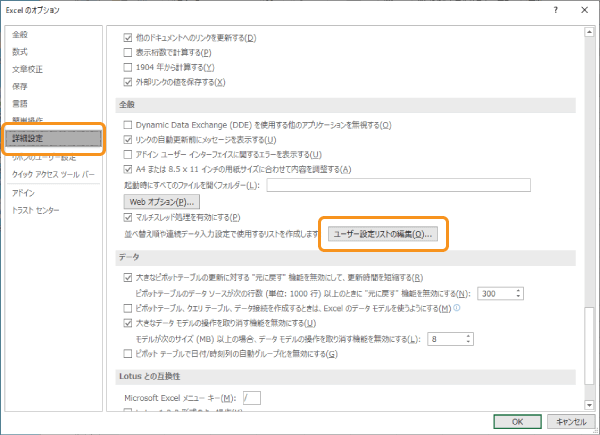
Task: Enable 1904 年から計算する checkbox
Action: (x=128, y=67)
